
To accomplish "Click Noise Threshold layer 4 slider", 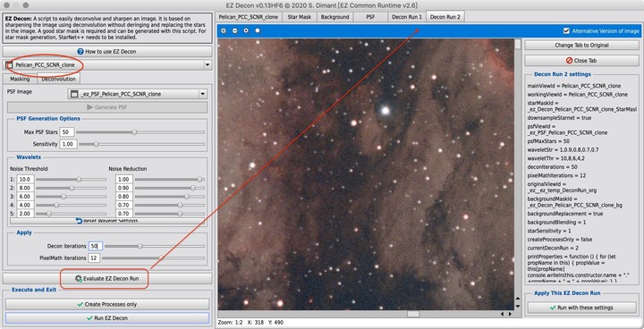I will coord(71,205).
